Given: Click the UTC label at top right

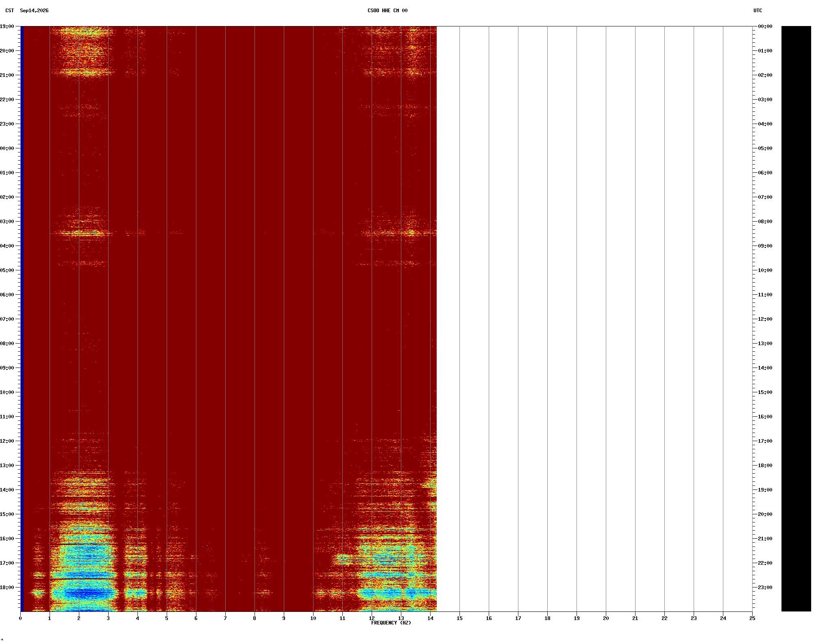Looking at the screenshot, I should (758, 11).
